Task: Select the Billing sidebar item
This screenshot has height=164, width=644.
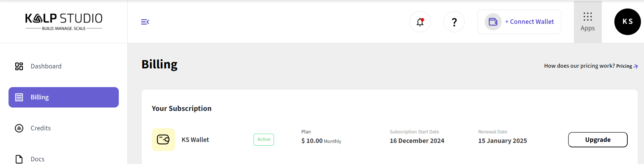Action: coord(64,97)
